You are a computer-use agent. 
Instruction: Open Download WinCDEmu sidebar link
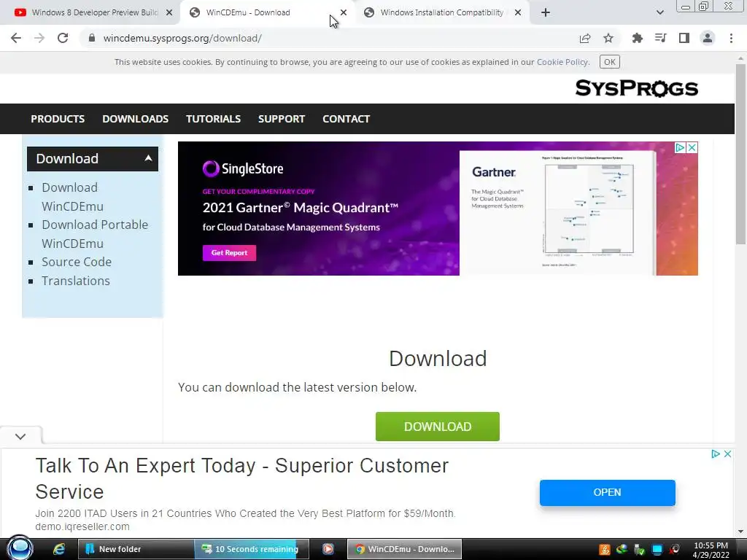click(72, 197)
